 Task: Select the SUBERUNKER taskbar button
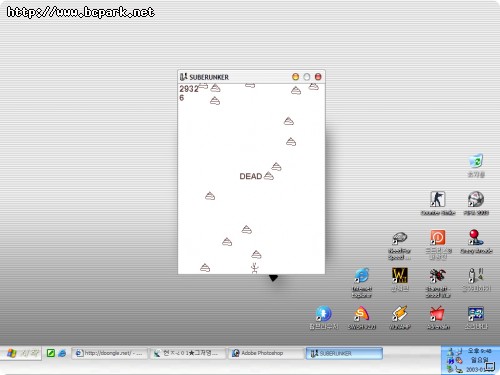[344, 353]
